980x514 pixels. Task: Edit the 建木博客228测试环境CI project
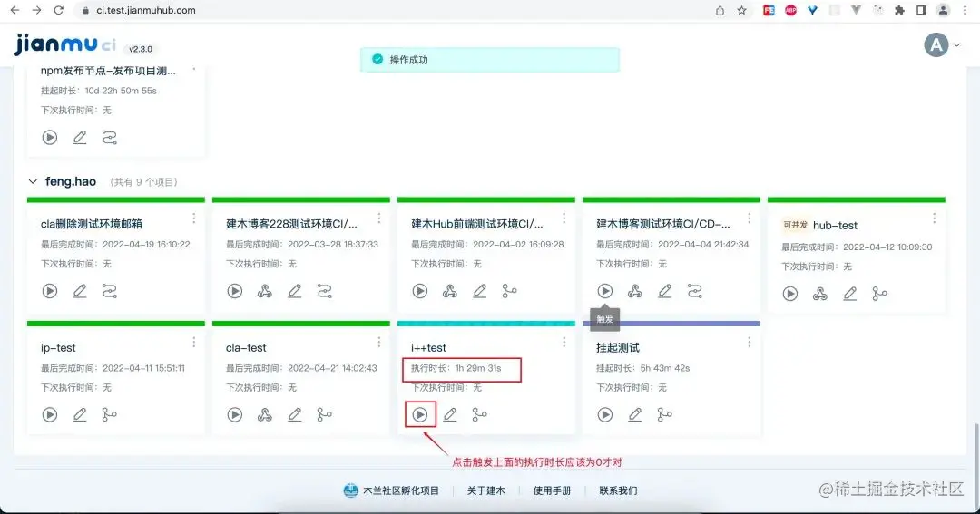(x=294, y=291)
